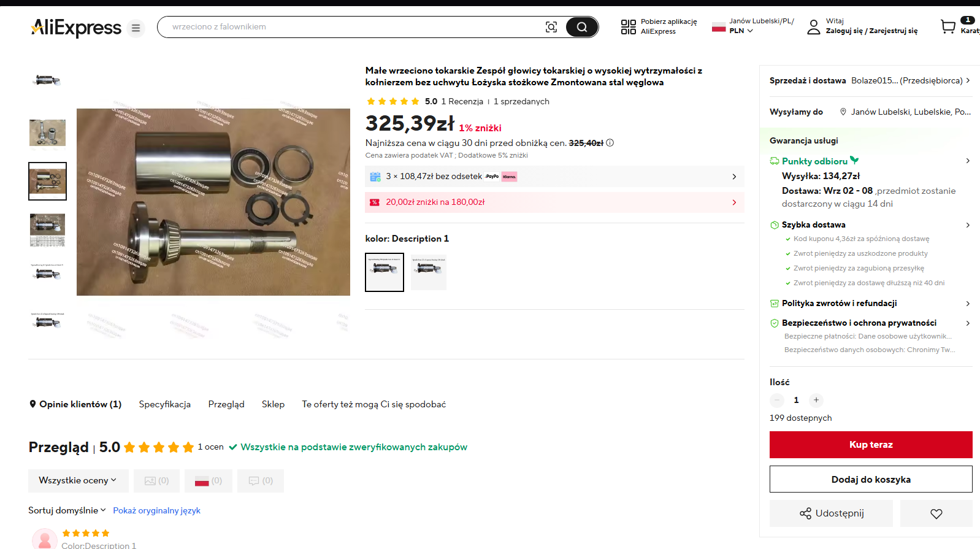The width and height of the screenshot is (980, 549).
Task: Filter reviews with photos
Action: click(156, 481)
